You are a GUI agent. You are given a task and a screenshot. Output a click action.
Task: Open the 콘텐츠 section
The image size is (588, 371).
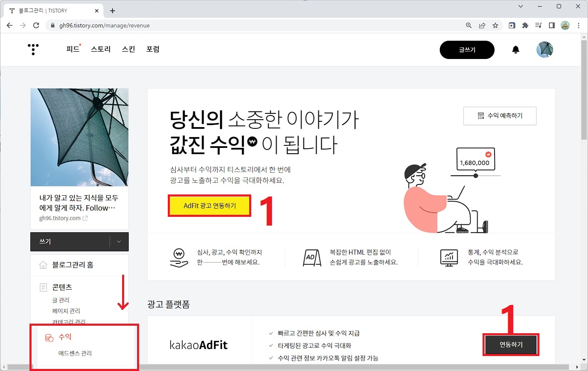pyautogui.click(x=62, y=287)
